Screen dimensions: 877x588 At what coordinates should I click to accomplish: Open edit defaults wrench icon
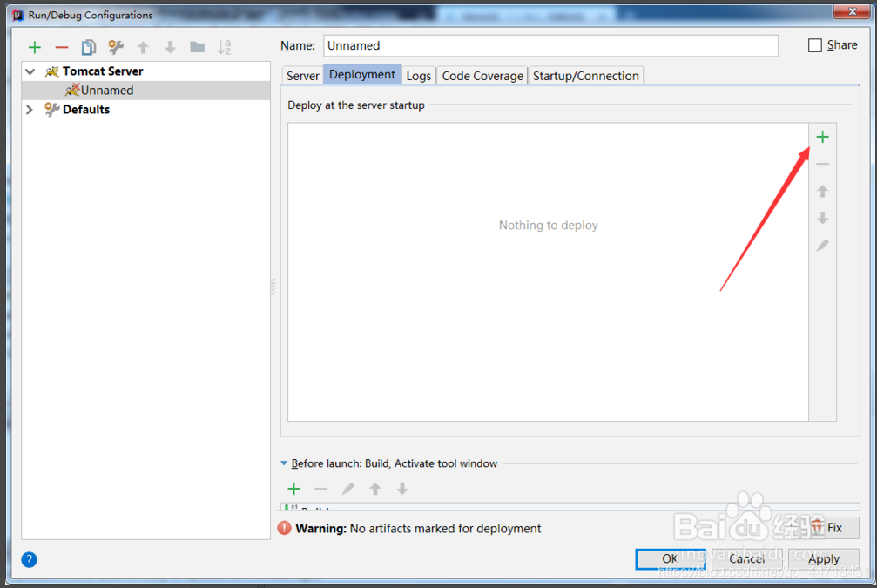pos(116,48)
